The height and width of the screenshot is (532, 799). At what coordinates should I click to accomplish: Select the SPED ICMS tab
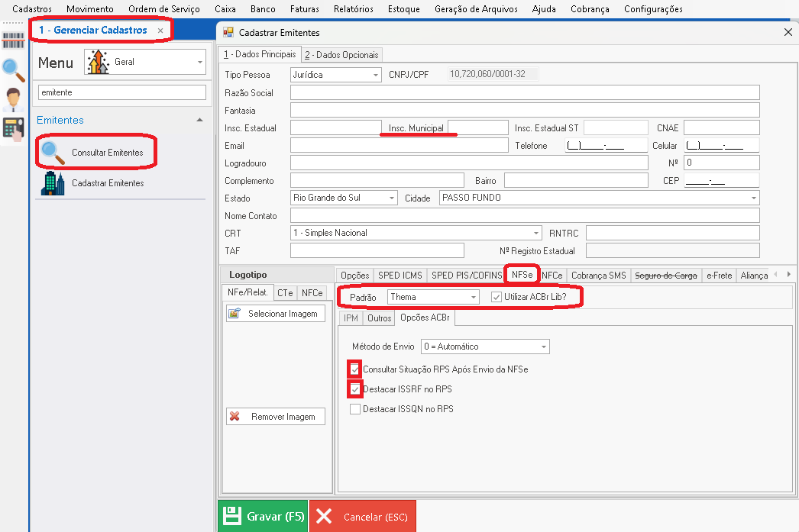(400, 276)
